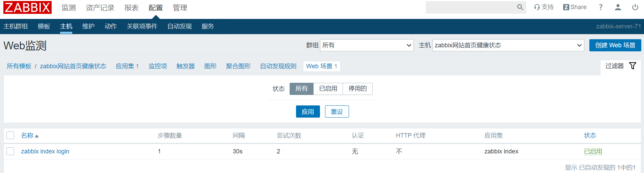The image size is (644, 173).
Task: Open the user profile icon
Action: (618, 7)
